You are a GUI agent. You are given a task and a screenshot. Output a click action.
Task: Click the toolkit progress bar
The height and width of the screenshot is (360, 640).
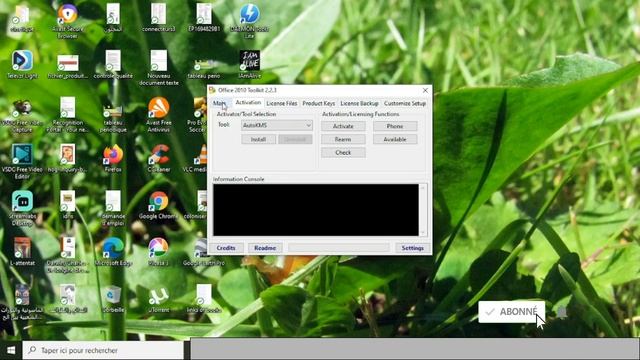339,248
